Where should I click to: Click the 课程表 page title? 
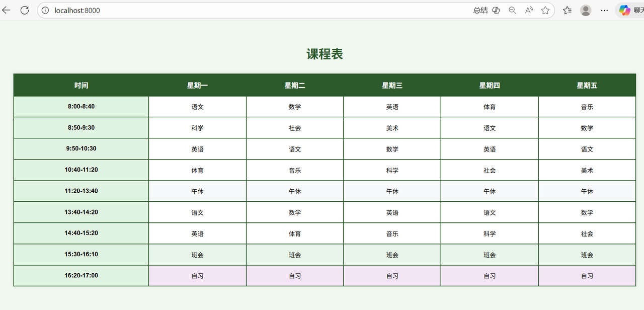coord(324,53)
